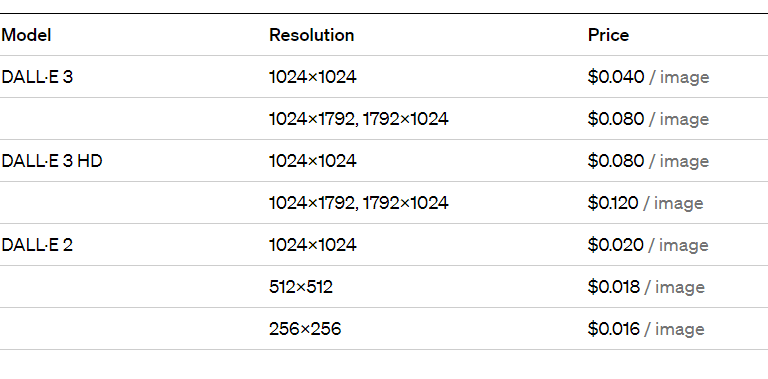Click the 1024×1024 resolution for DALL·E 3 HD
This screenshot has width=768, height=379.
pyautogui.click(x=312, y=161)
